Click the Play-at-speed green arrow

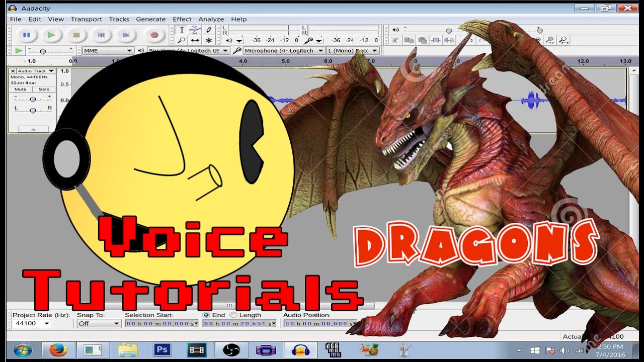coord(19,51)
